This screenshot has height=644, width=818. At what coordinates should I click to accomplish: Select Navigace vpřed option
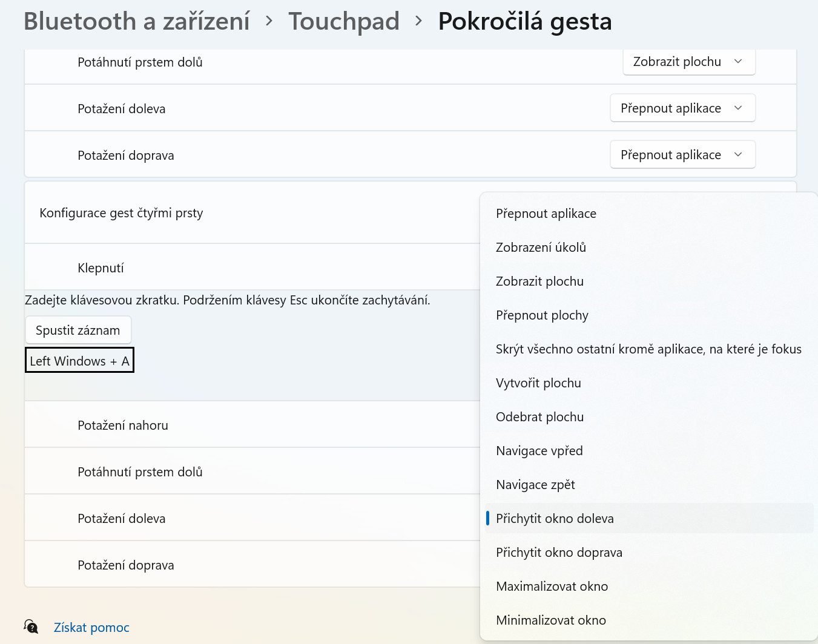[x=649, y=450]
